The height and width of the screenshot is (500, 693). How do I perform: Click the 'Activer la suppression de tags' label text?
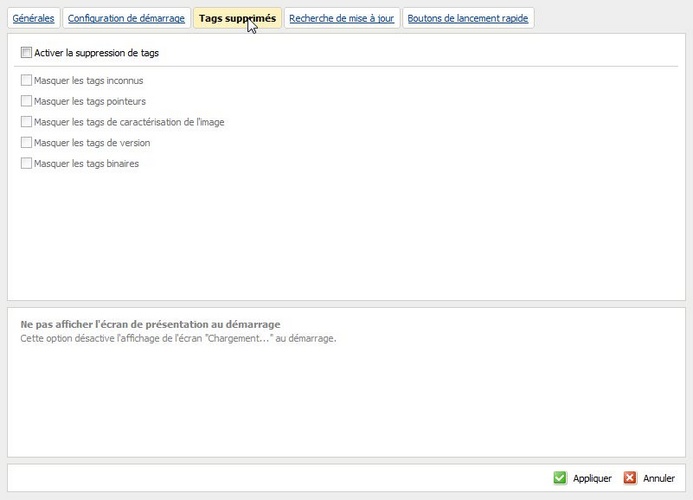(96, 52)
